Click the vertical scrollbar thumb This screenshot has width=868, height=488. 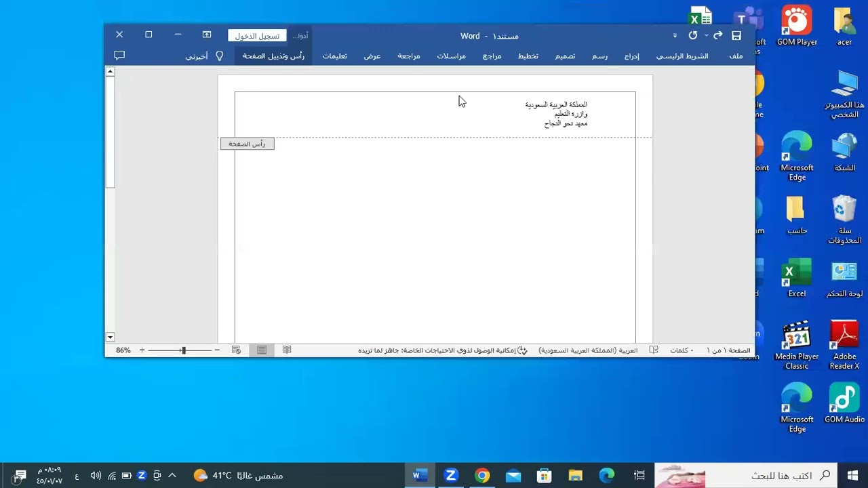(110, 131)
